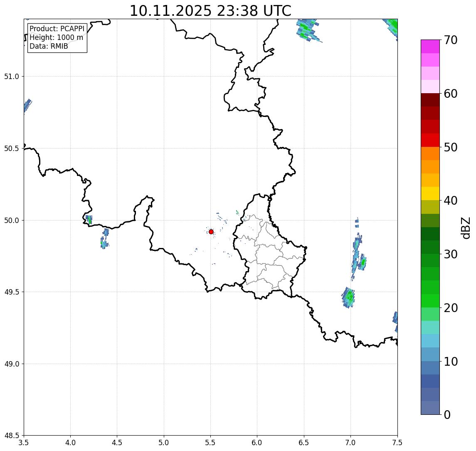
Task: Click the radar echo near 4.2 longitude, 50.0 latitude
Action: pyautogui.click(x=89, y=219)
